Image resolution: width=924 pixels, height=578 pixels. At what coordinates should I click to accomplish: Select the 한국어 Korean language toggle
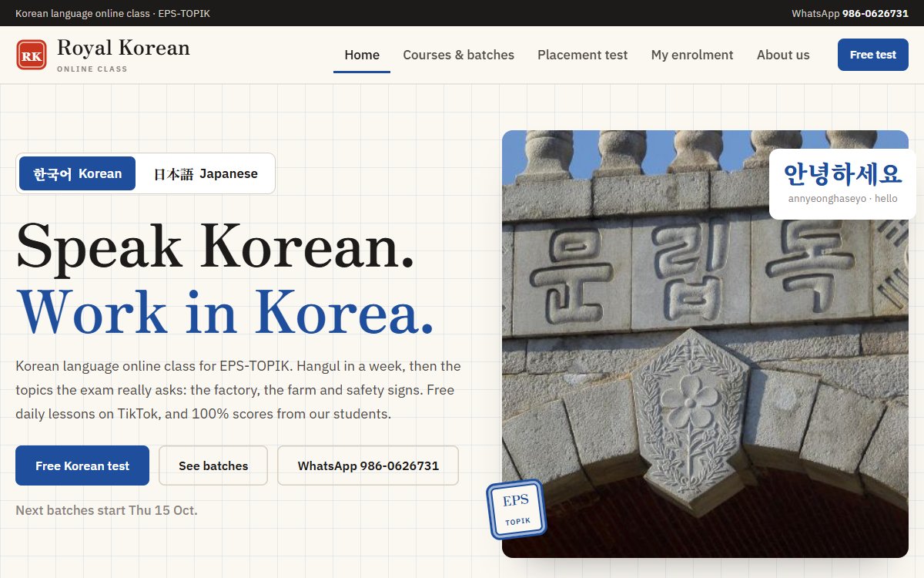pos(77,173)
